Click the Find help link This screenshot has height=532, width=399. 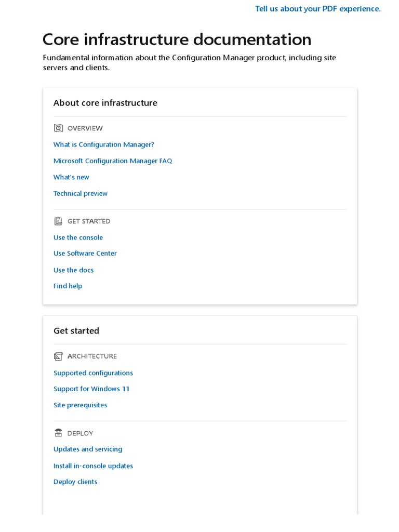click(68, 286)
